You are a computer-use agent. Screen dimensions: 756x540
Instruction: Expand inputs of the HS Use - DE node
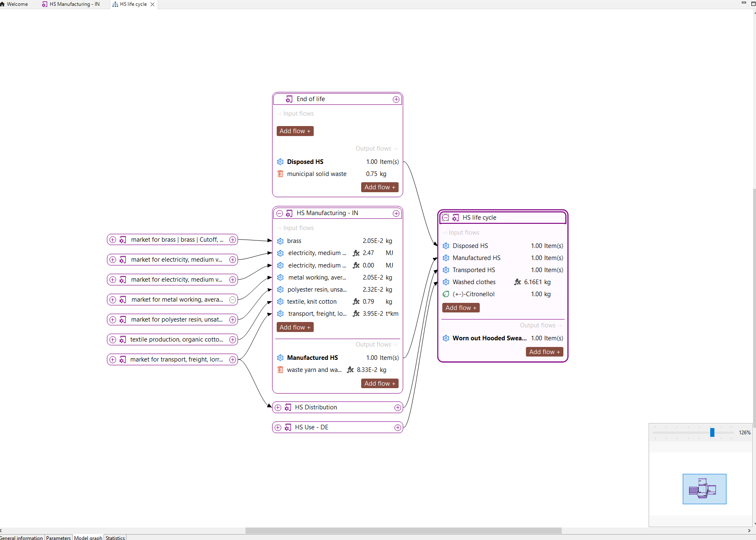(278, 427)
